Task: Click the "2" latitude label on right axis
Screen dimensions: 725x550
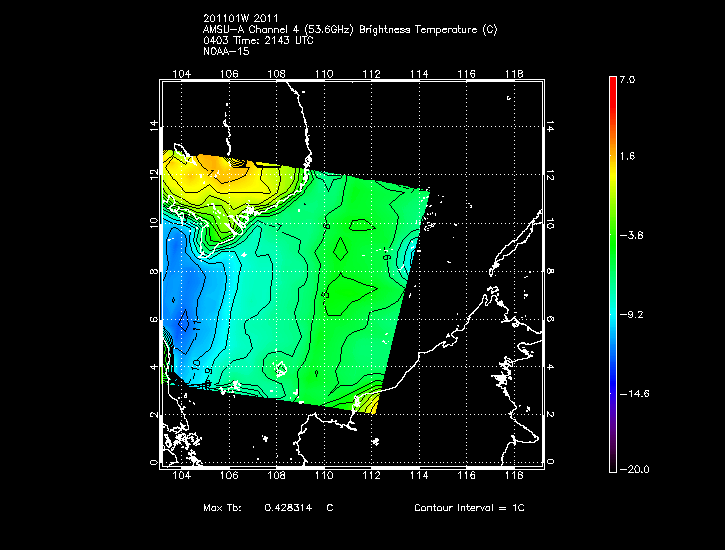Action: pos(550,414)
